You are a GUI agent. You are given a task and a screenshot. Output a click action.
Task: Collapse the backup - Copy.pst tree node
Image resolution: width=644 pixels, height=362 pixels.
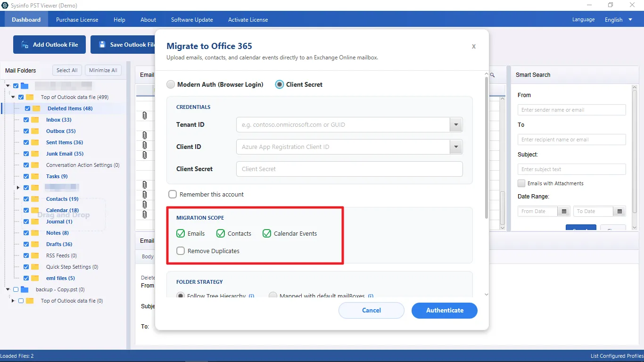point(8,289)
